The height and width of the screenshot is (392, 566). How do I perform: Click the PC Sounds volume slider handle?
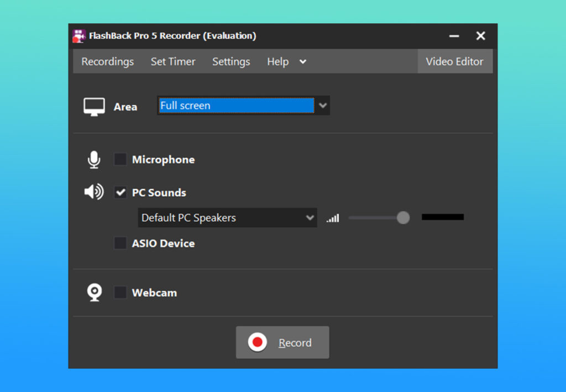tap(403, 218)
